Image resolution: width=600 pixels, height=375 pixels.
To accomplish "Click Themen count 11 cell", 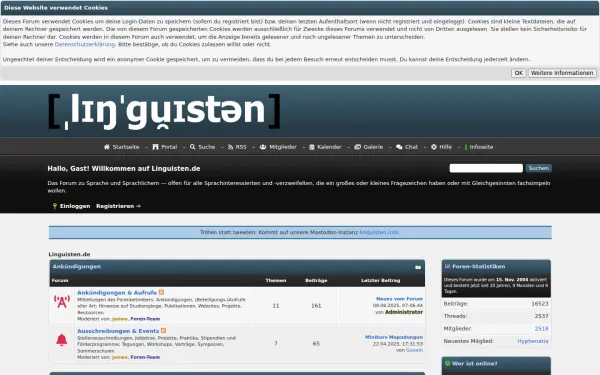I will tap(276, 306).
